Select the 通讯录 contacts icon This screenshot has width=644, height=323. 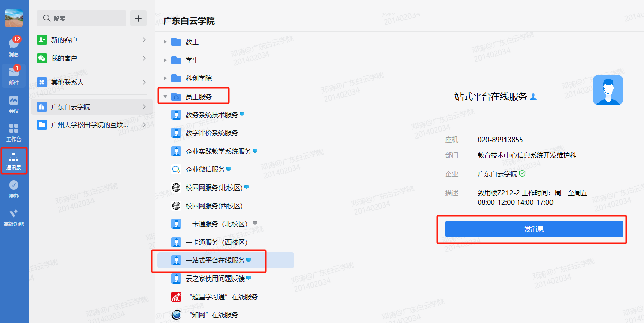click(14, 160)
